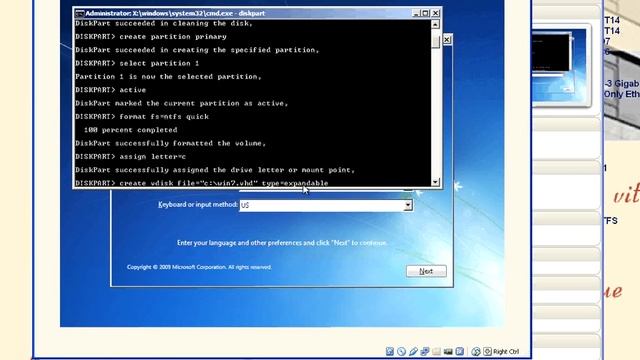Close the cmd.exe diskpart window
The height and width of the screenshot is (360, 640).
click(x=436, y=13)
